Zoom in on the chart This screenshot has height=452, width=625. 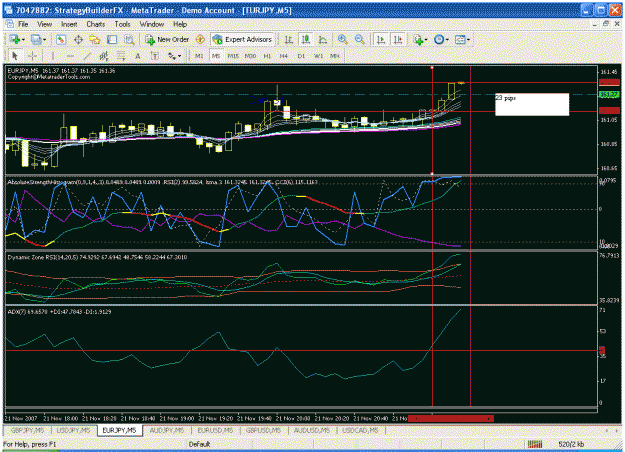tap(342, 39)
